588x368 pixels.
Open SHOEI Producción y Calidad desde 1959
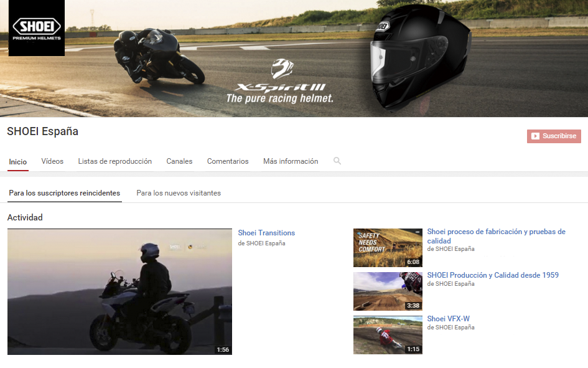coord(493,275)
